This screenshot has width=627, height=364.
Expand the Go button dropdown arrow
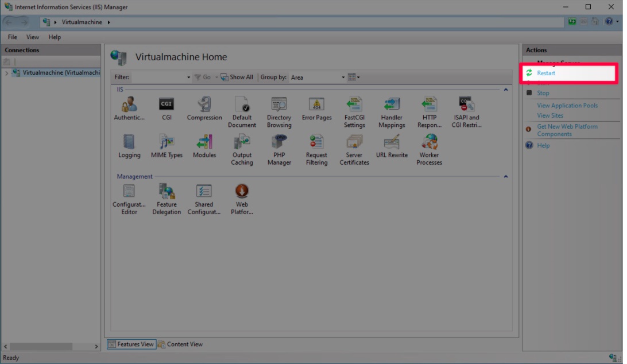pyautogui.click(x=216, y=77)
